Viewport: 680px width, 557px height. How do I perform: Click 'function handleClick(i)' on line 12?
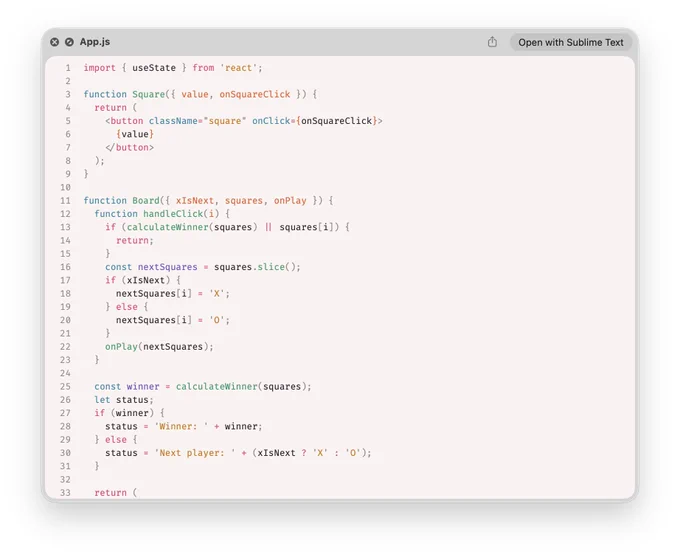(157, 214)
